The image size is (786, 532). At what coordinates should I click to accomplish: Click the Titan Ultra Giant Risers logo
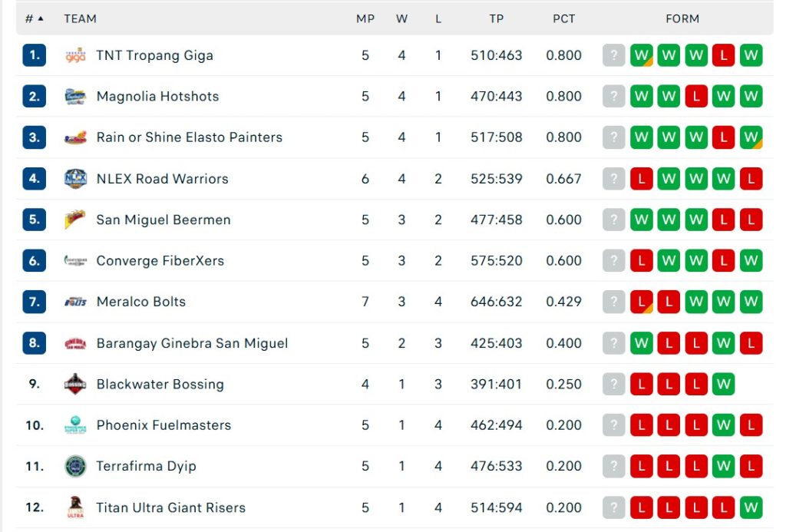[x=75, y=507]
